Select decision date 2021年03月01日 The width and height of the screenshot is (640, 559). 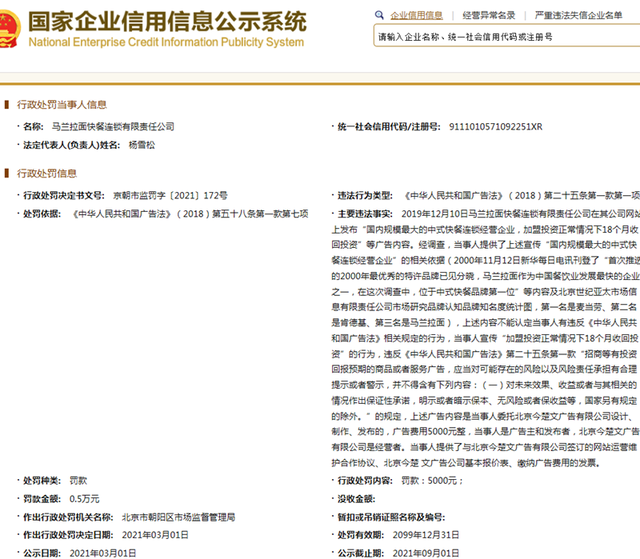[155, 535]
